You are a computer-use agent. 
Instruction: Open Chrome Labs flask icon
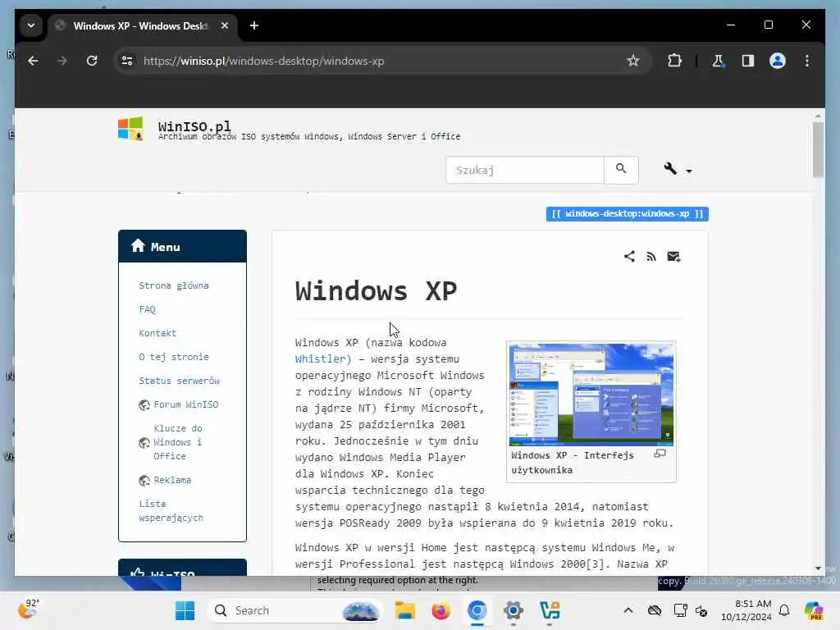pos(718,61)
